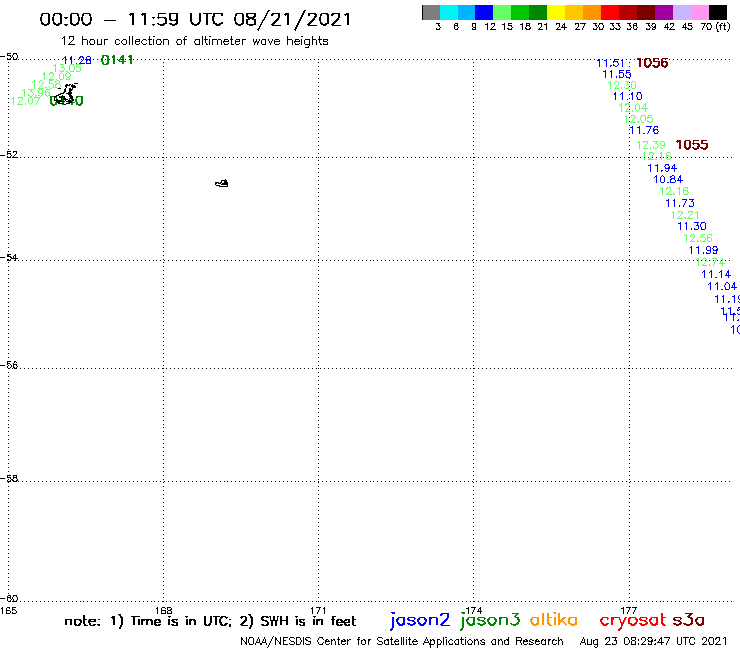Click the latitude label -58
The width and height of the screenshot is (740, 650).
point(9,478)
